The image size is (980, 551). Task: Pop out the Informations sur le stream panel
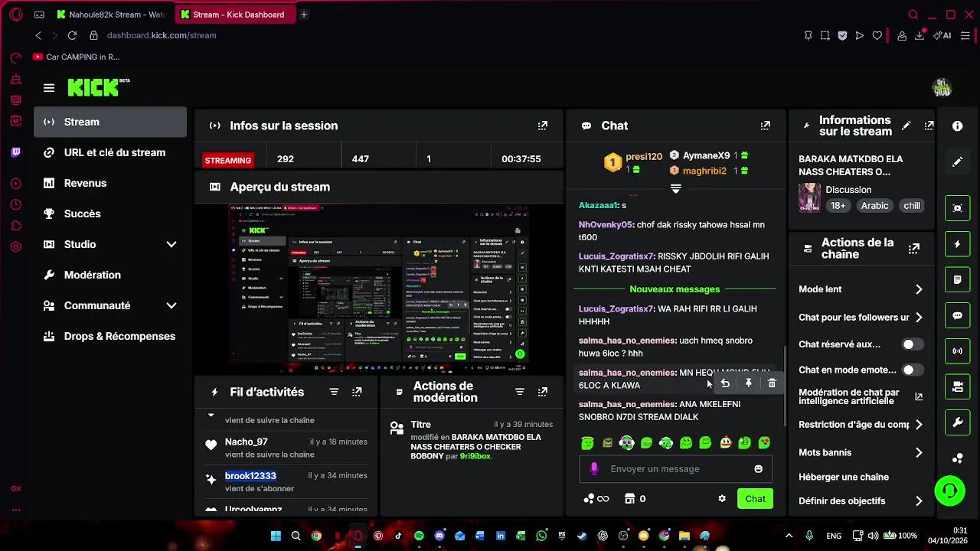929,126
